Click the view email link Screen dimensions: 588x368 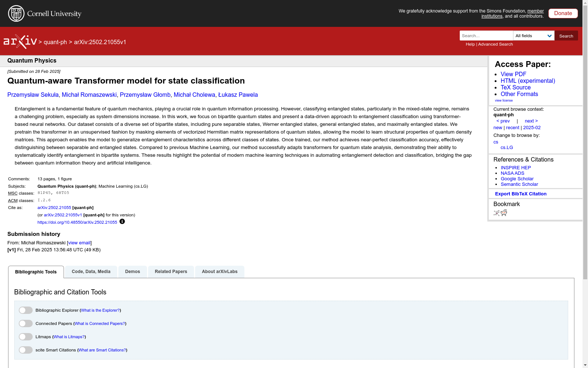[x=79, y=243]
